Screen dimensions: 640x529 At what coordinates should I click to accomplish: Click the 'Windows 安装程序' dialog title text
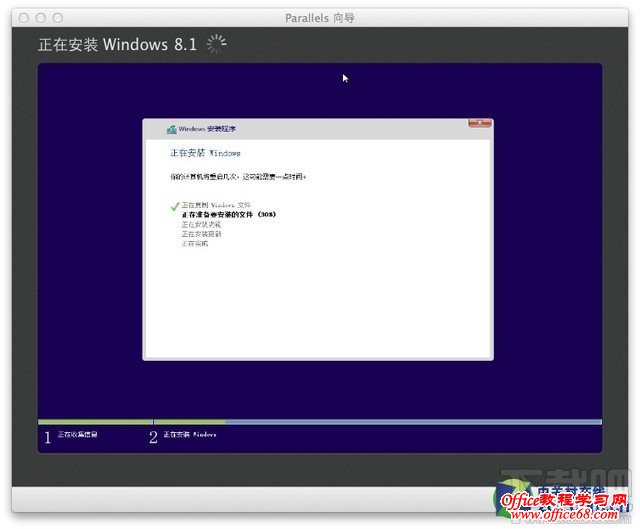pyautogui.click(x=207, y=129)
